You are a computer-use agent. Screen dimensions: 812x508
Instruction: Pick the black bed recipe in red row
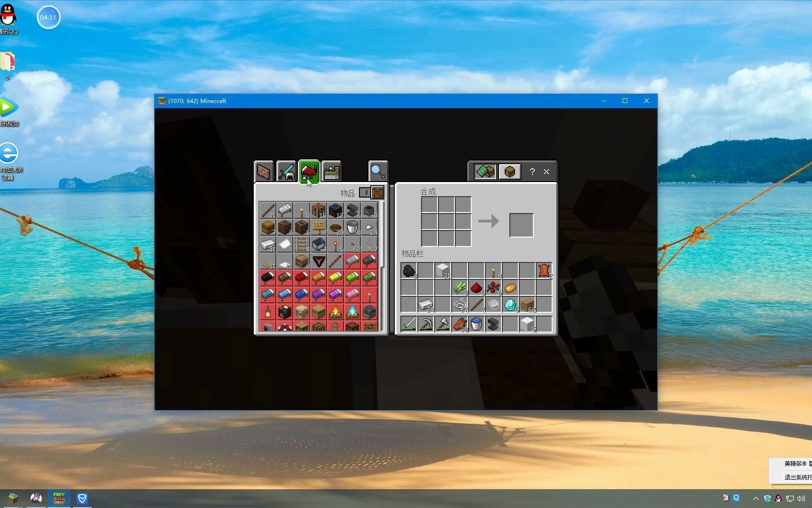coord(268,278)
